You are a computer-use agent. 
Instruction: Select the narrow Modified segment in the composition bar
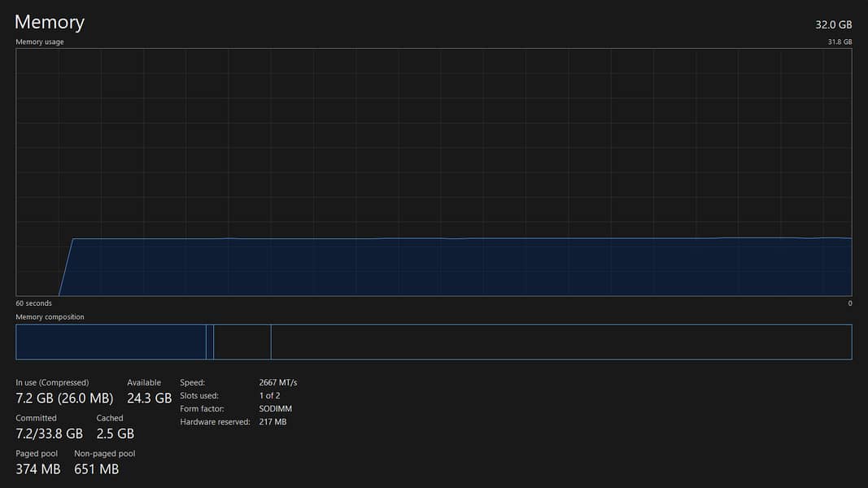[210, 342]
